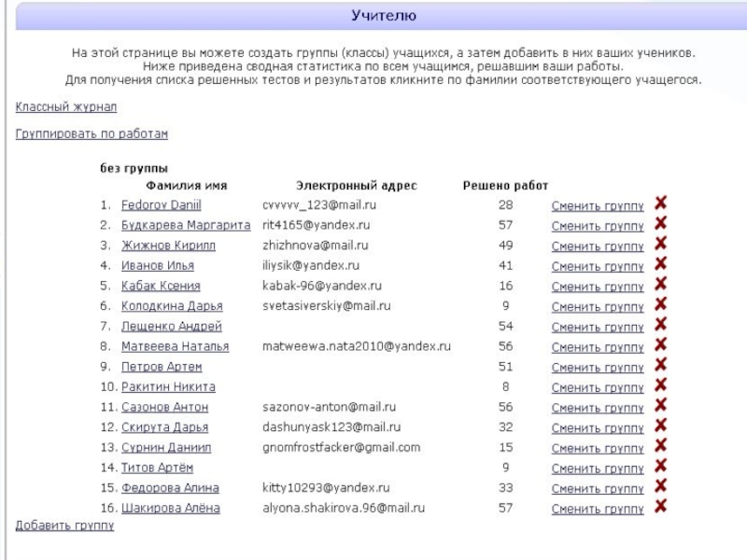The image size is (747, 560).
Task: Remove Шакирова Алёна with red cross icon
Action: coord(660,507)
